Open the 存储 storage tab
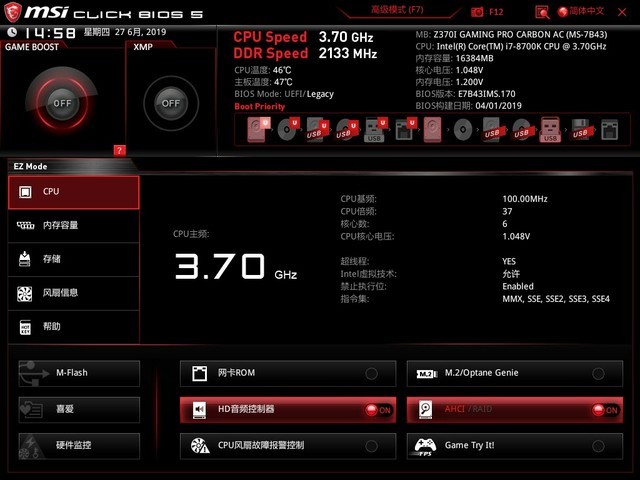Screen dimensions: 640x480 click(74, 260)
